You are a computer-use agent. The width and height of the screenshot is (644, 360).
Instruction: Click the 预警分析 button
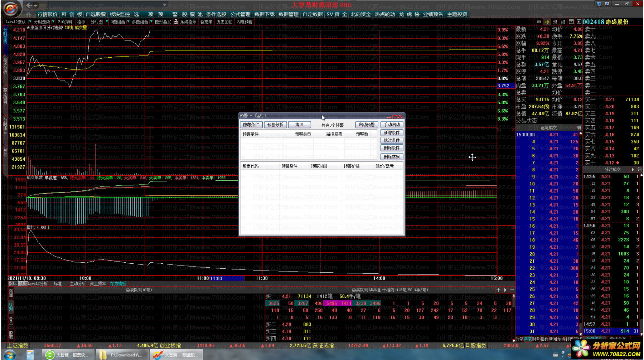coord(275,125)
